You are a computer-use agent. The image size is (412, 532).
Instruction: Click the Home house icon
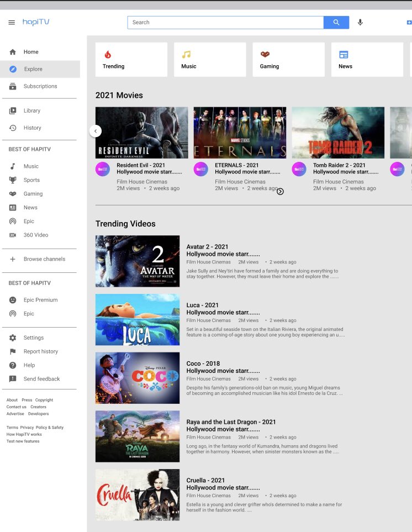point(13,52)
